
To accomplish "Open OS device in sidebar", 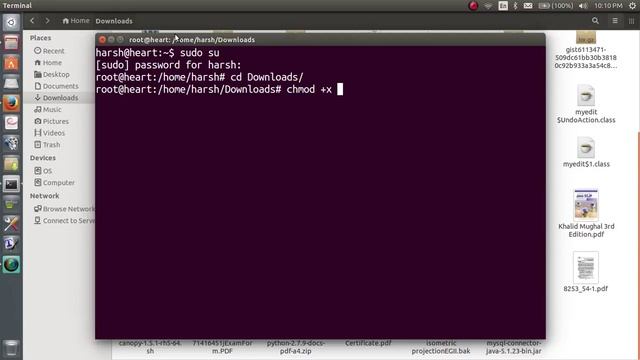I will click(x=43, y=171).
